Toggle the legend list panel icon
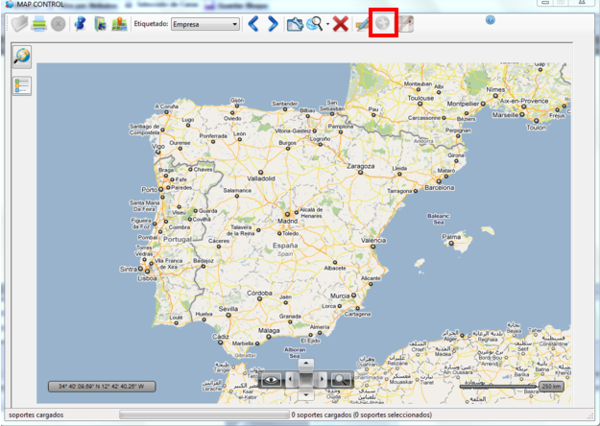The height and width of the screenshot is (426, 600). [x=21, y=85]
